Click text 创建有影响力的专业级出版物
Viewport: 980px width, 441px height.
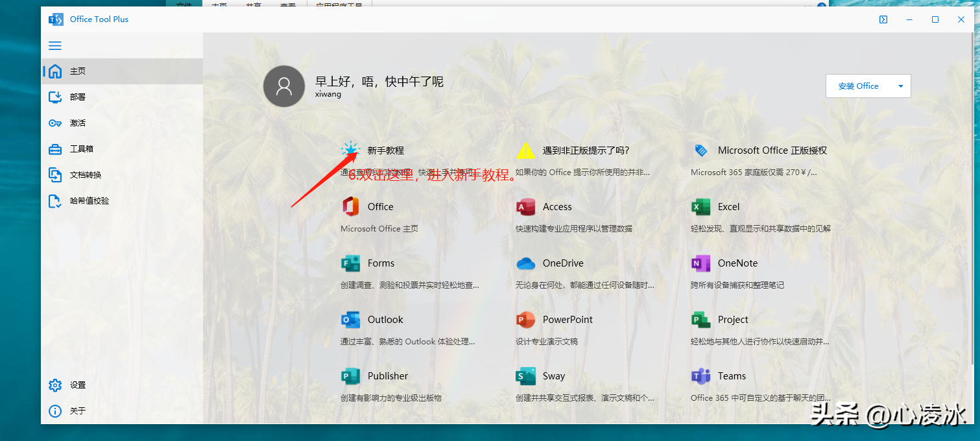point(391,398)
